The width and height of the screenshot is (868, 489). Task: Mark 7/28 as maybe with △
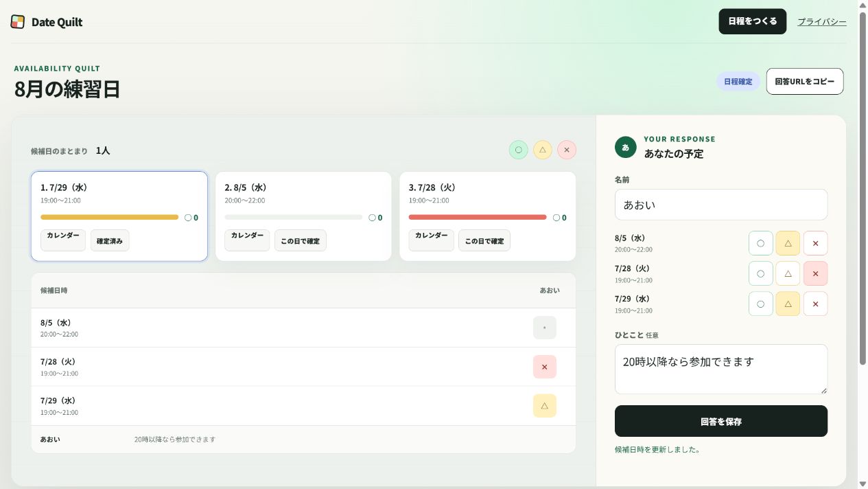coord(788,273)
